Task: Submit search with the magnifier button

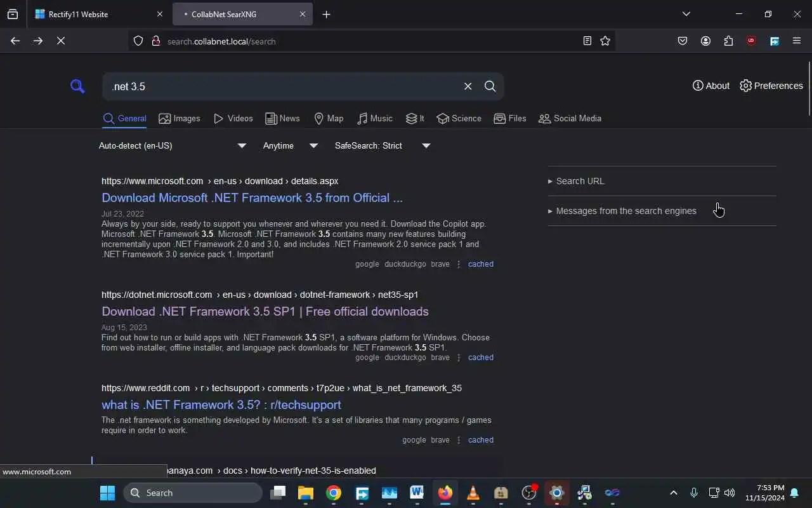Action: 490,86
